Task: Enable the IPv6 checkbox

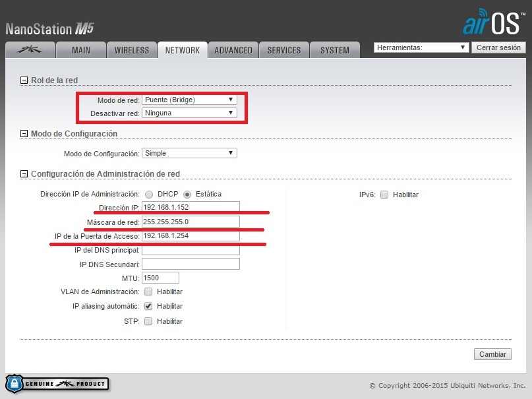Action: [384, 195]
